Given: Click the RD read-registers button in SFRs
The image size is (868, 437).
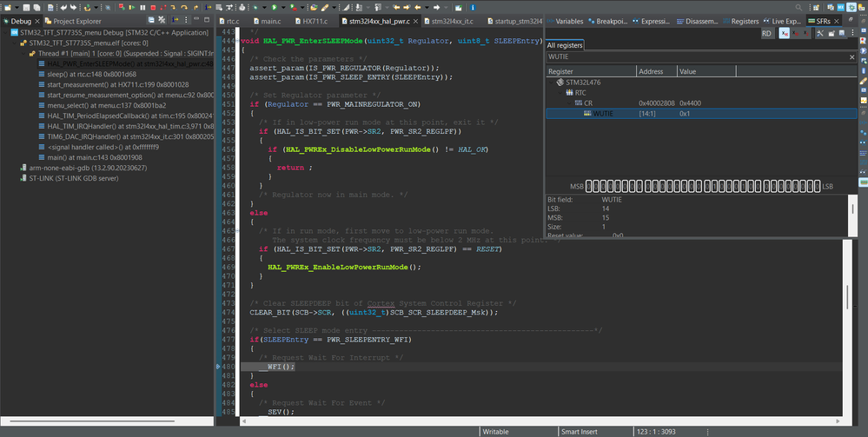Looking at the screenshot, I should (766, 33).
